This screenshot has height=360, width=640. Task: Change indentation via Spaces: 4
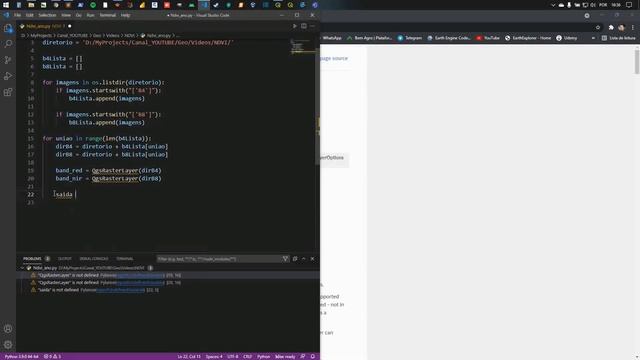(214, 356)
